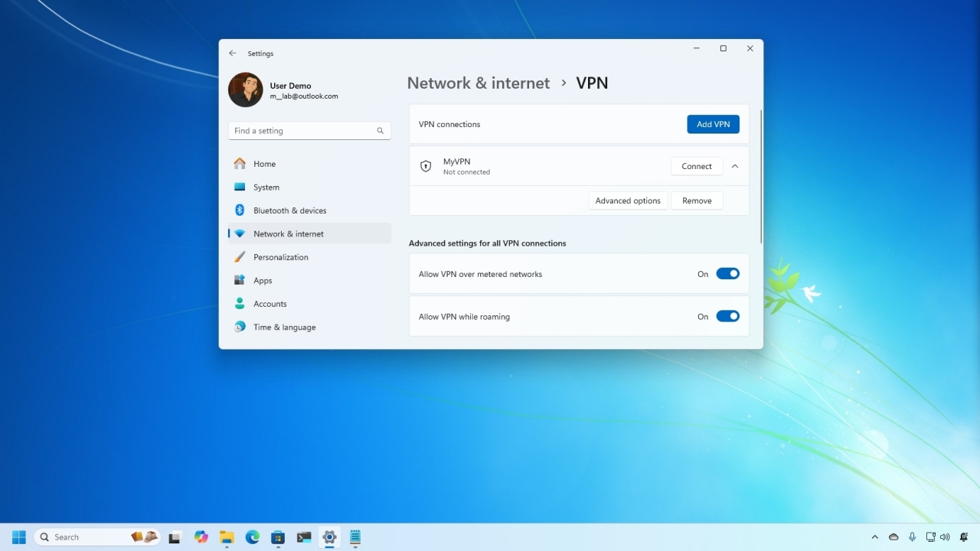Open Network & internet via the breadcrumb
Viewport: 980px width, 551px height.
(x=478, y=83)
